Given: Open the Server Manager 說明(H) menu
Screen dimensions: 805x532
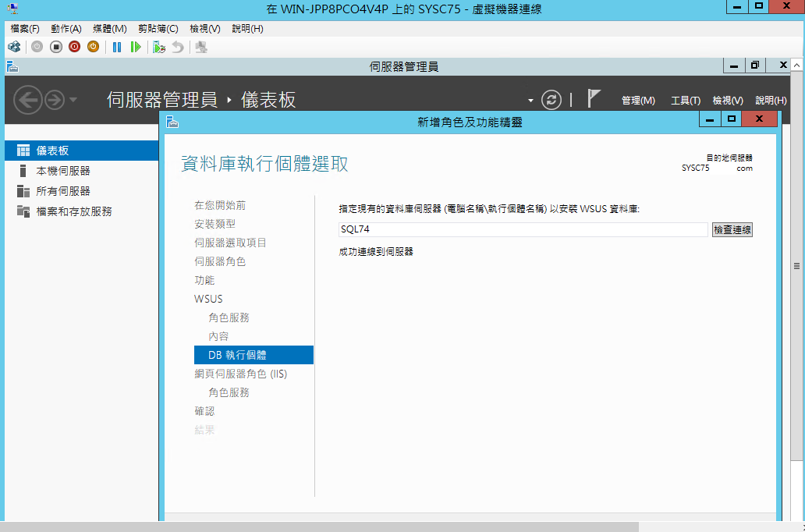Looking at the screenshot, I should pos(771,101).
